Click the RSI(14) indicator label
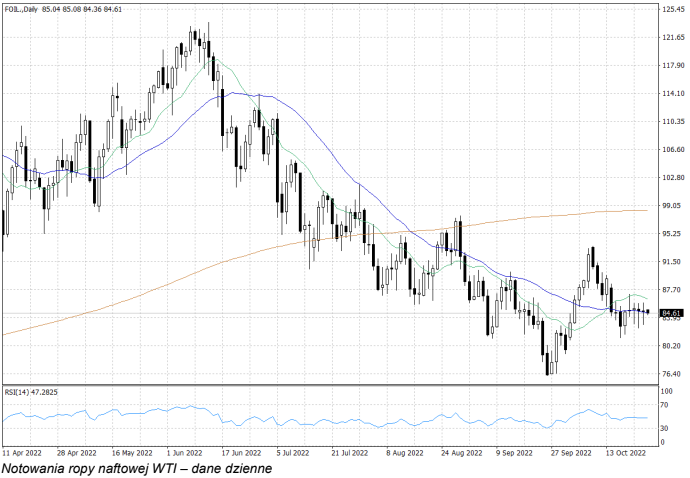This screenshot has height=478, width=690. click(30, 392)
